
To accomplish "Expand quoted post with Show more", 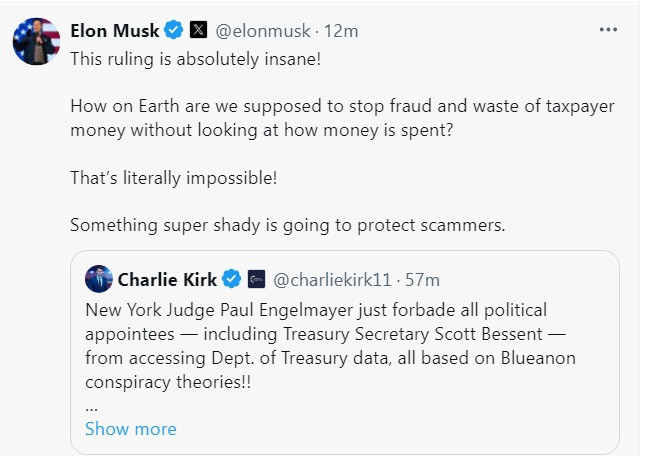I will 130,429.
